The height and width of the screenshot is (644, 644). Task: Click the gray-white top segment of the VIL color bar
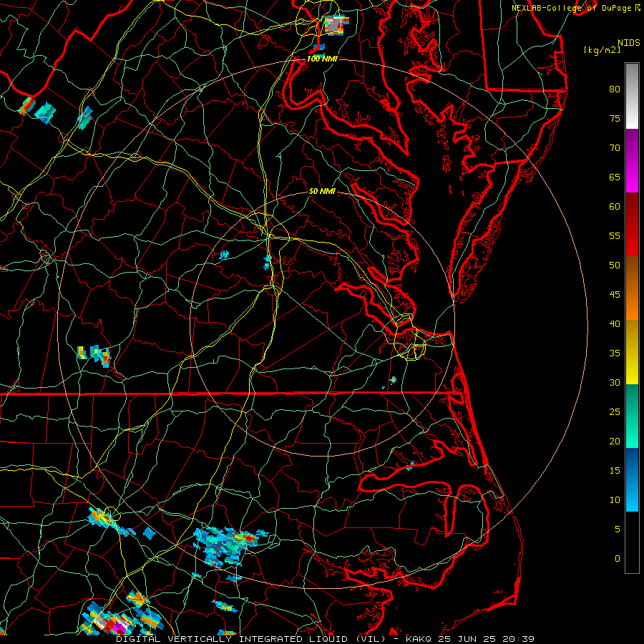click(x=632, y=96)
